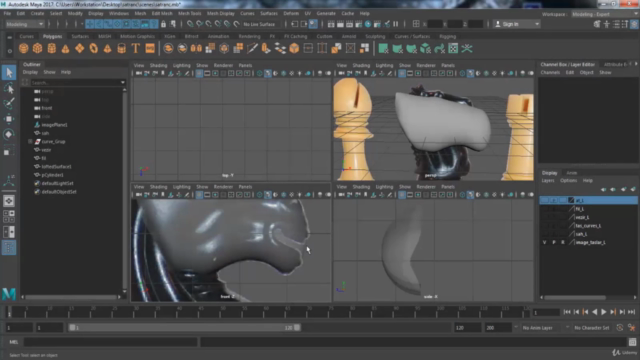The height and width of the screenshot is (360, 640).
Task: Create a polygon cylinder from the shelf
Action: tap(51, 49)
